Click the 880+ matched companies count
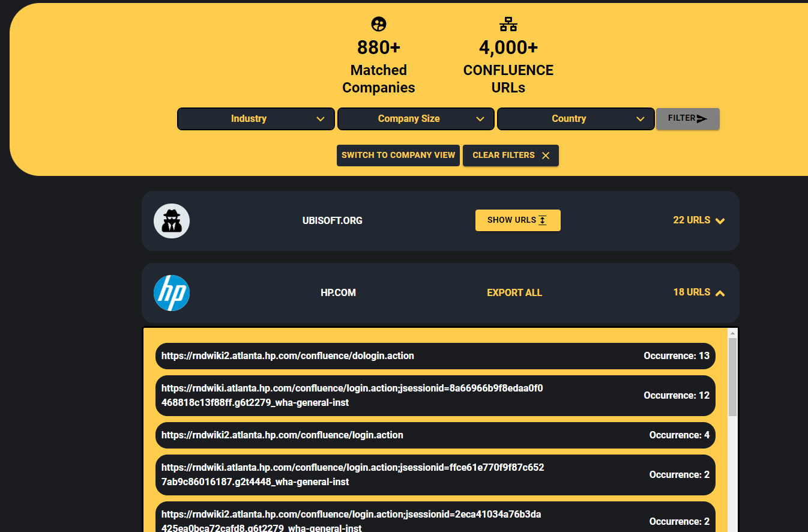808x532 pixels. pos(379,47)
